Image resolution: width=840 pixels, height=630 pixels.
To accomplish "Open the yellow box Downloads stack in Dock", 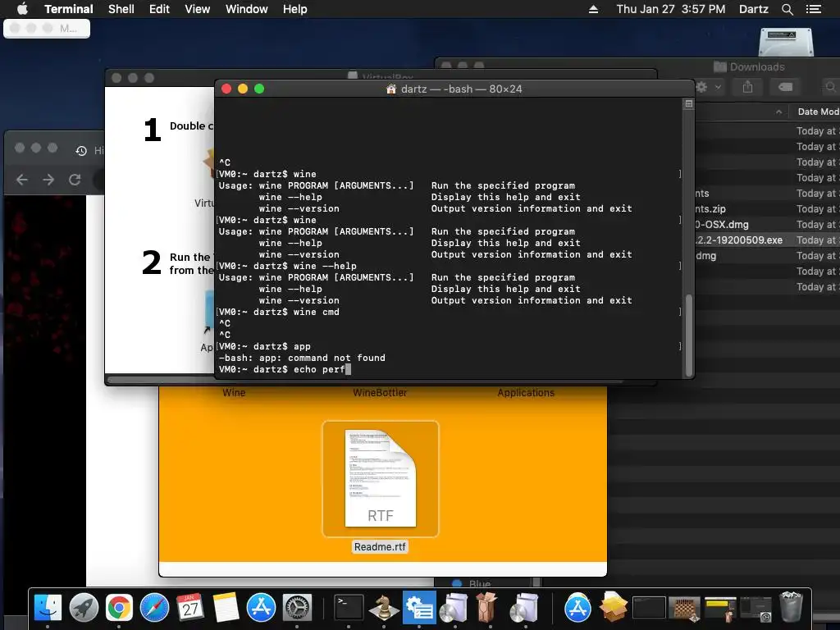I will (613, 607).
